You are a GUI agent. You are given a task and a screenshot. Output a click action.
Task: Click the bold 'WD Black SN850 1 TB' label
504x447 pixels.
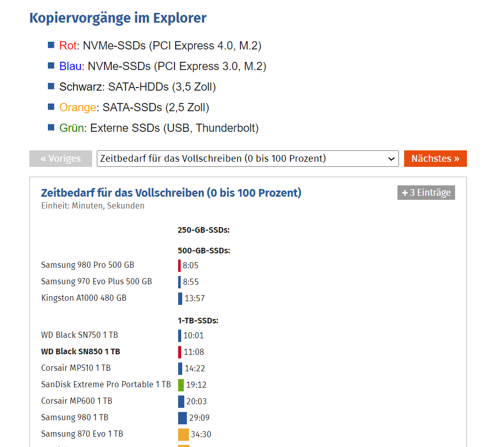click(81, 352)
